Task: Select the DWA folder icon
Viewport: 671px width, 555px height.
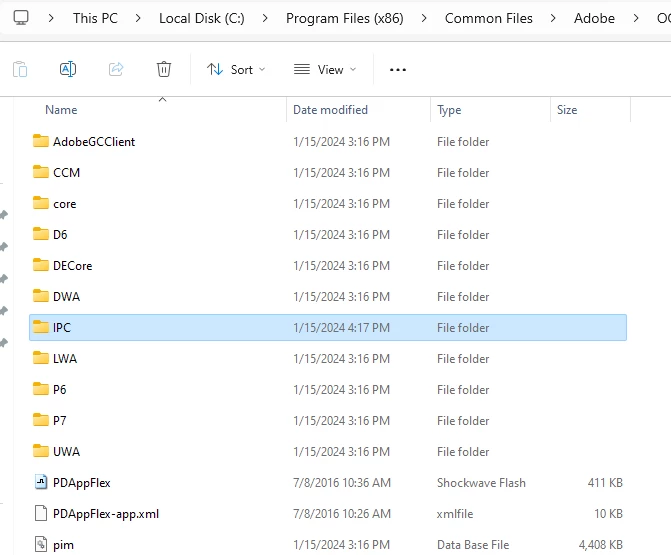Action: pos(41,296)
